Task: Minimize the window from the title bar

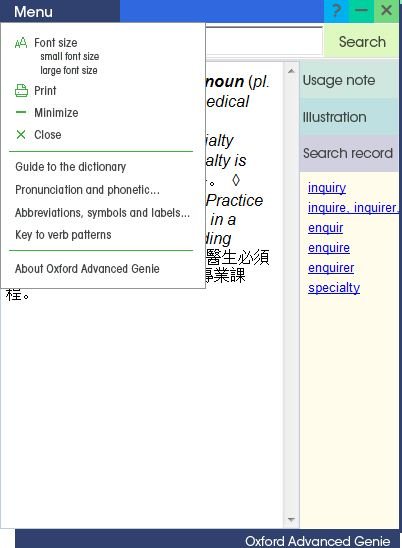Action: [361, 11]
